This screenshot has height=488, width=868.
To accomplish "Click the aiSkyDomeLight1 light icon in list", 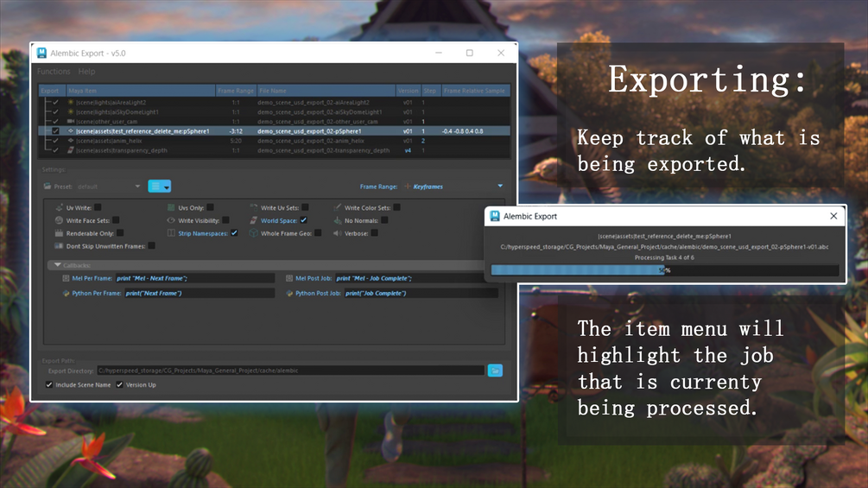I will (70, 111).
